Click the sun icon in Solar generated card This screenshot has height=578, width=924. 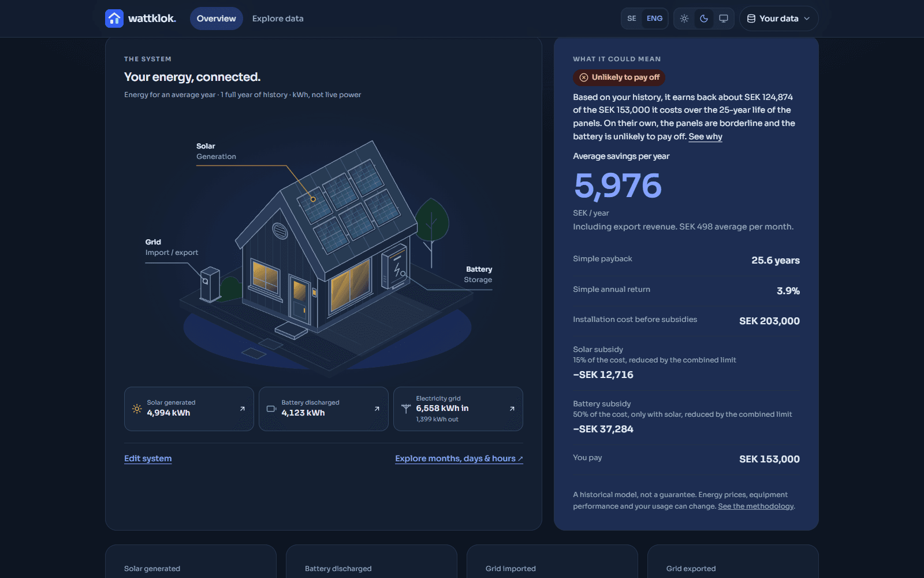[137, 409]
